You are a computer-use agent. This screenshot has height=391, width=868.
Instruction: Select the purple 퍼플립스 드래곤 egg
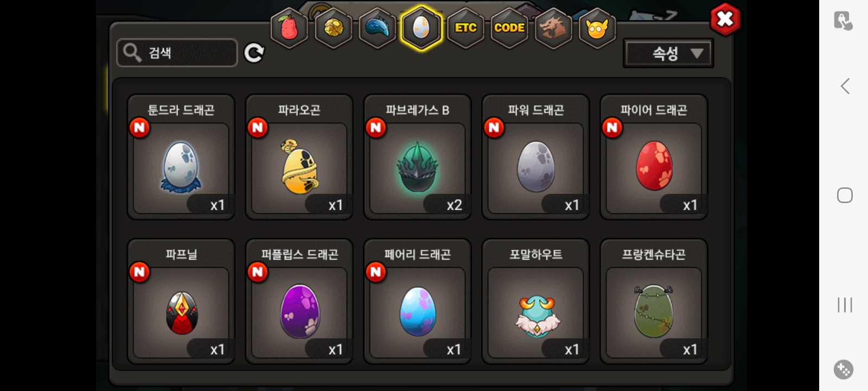click(299, 301)
